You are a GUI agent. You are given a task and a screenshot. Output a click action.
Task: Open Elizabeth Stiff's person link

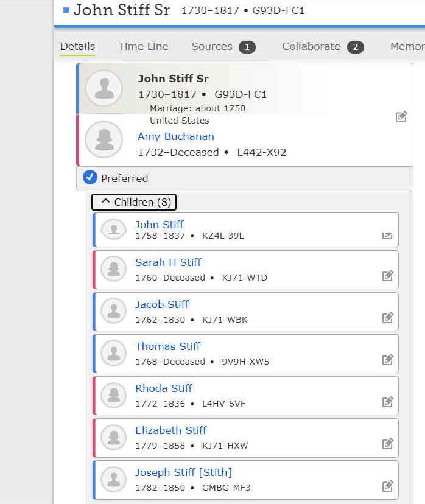pyautogui.click(x=170, y=430)
